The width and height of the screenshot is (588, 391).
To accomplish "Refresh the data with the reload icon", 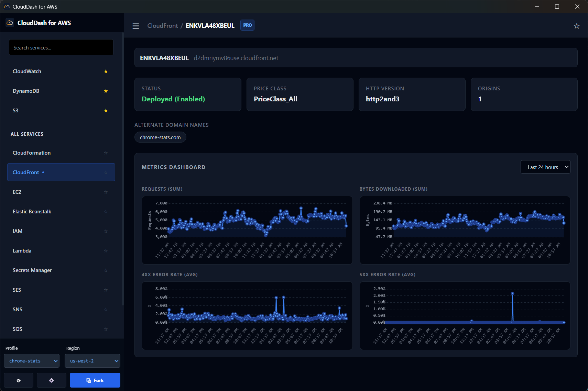I will tap(19, 380).
